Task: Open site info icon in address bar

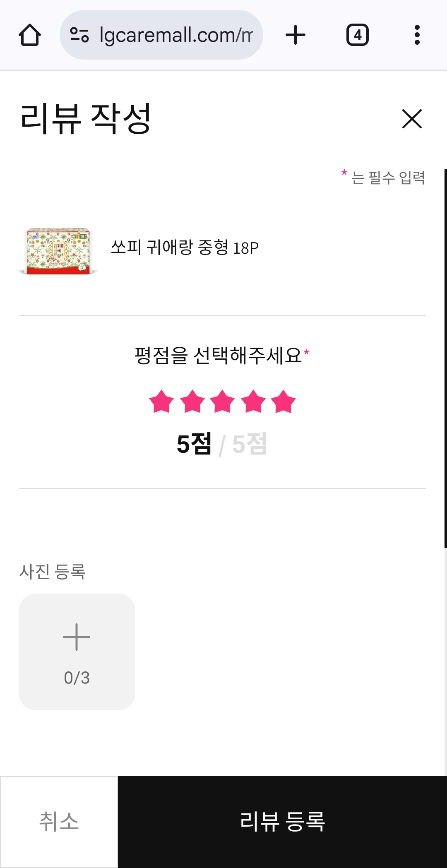Action: click(79, 35)
